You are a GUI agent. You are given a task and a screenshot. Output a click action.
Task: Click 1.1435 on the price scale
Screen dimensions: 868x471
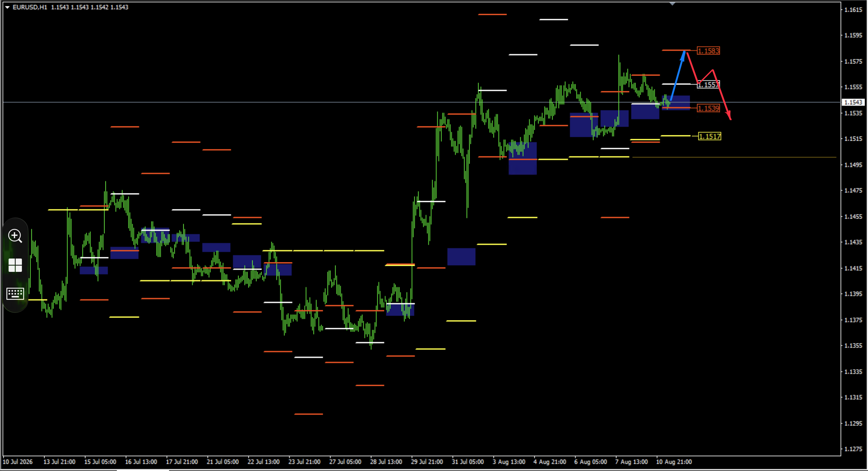click(x=853, y=242)
